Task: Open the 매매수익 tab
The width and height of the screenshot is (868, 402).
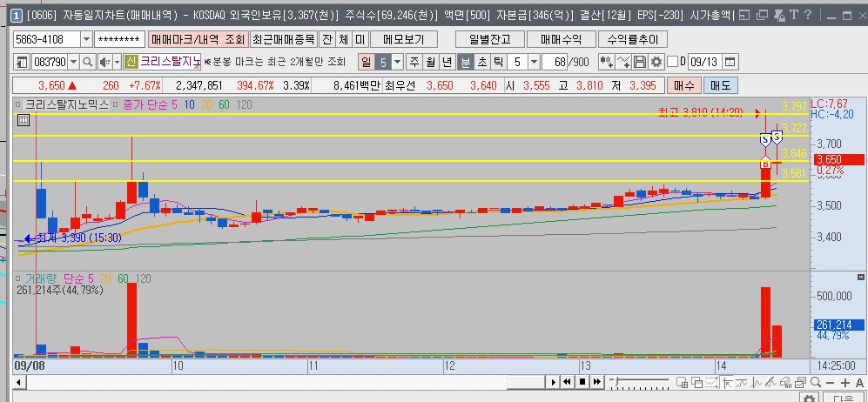Action: tap(562, 39)
